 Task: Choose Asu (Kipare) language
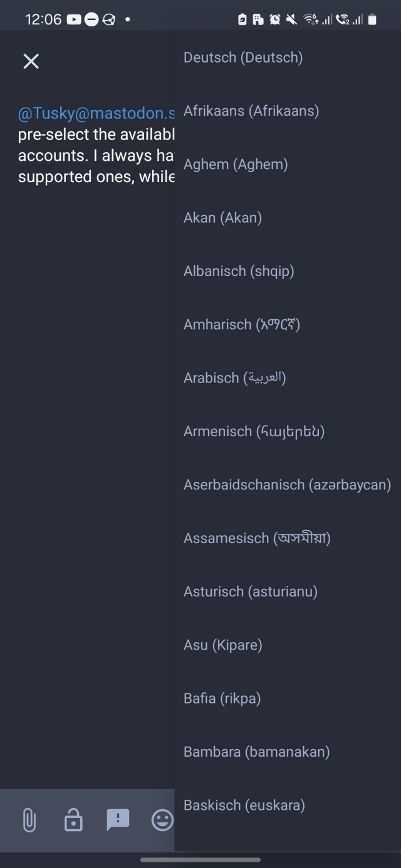pos(222,645)
